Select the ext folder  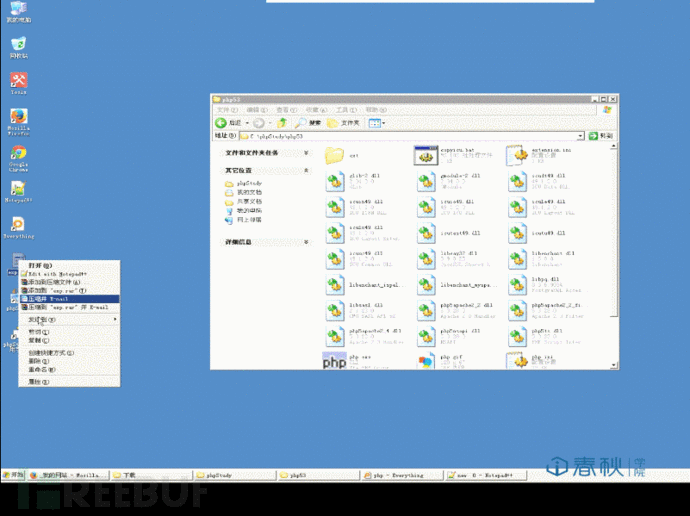[x=342, y=156]
